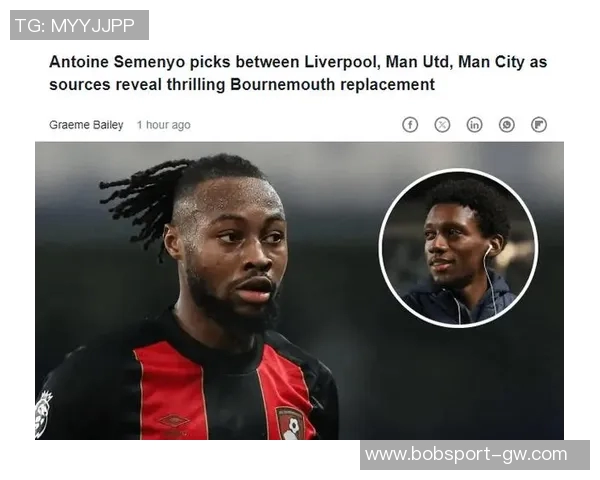Click the TG: MYYJJPP watermark label
Screen dimensions: 600x480
tap(79, 25)
